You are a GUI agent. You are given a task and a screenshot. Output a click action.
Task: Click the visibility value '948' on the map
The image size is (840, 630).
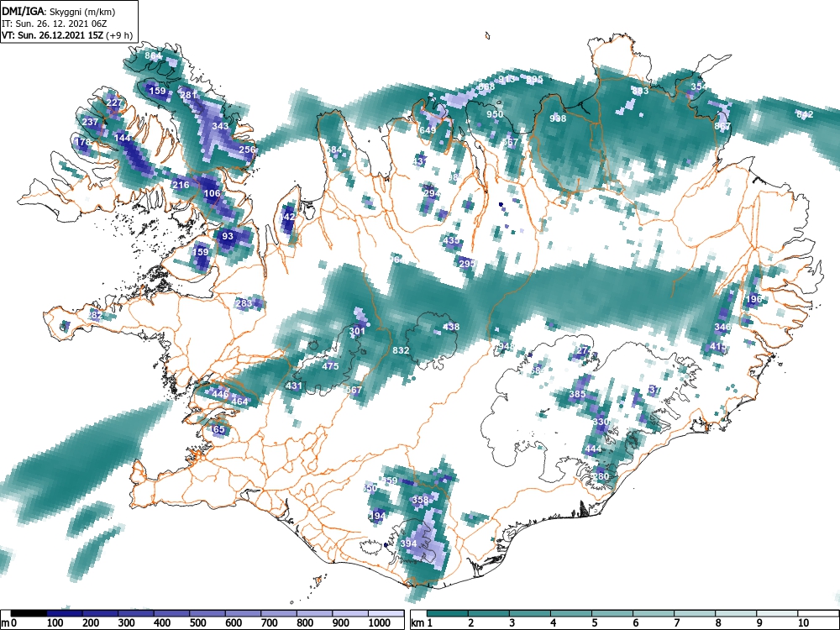pyautogui.click(x=507, y=347)
